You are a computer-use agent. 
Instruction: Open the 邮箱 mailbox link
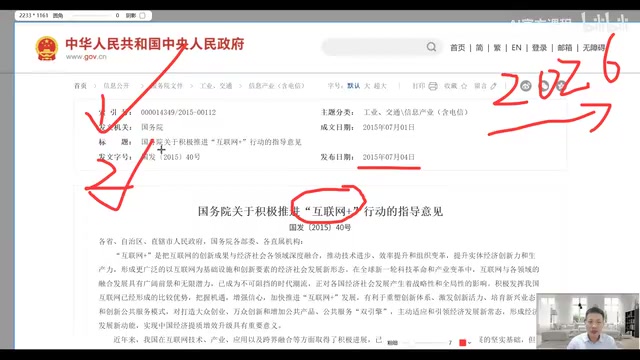coord(565,48)
